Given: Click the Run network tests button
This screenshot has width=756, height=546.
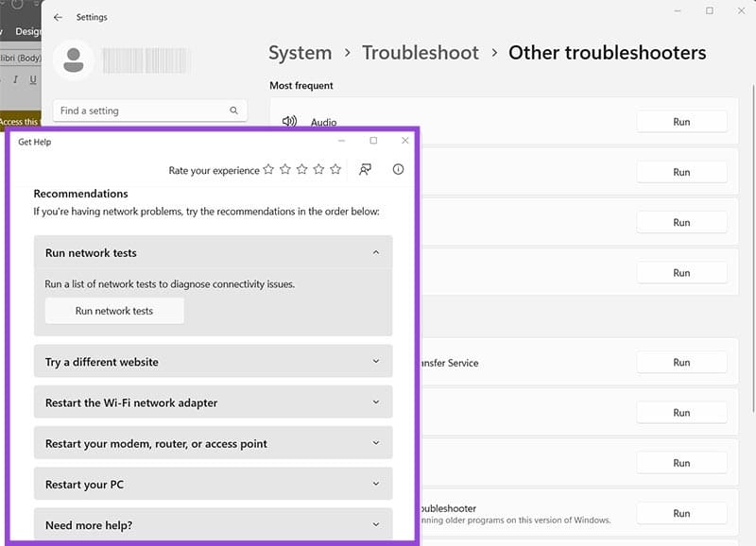Looking at the screenshot, I should point(114,311).
